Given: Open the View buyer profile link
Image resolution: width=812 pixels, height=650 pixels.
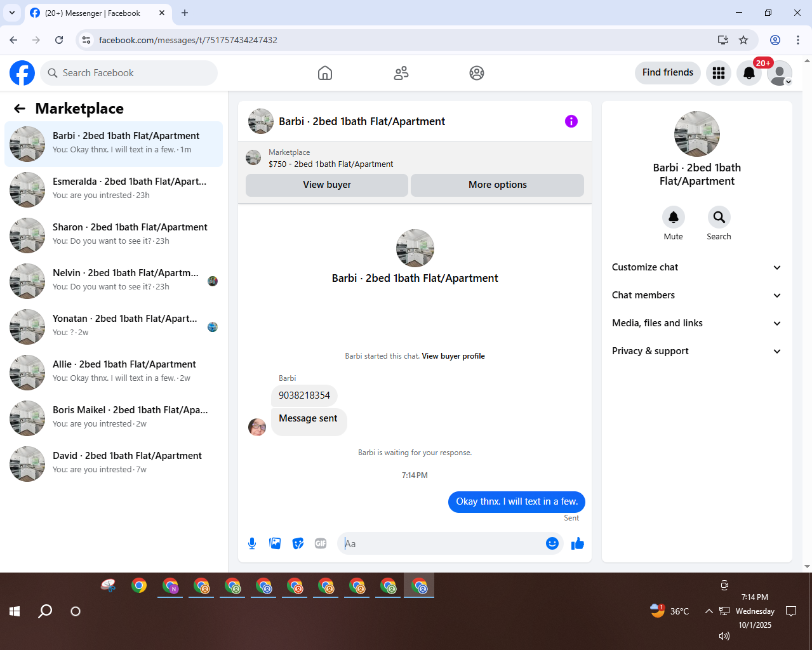Looking at the screenshot, I should click(453, 356).
